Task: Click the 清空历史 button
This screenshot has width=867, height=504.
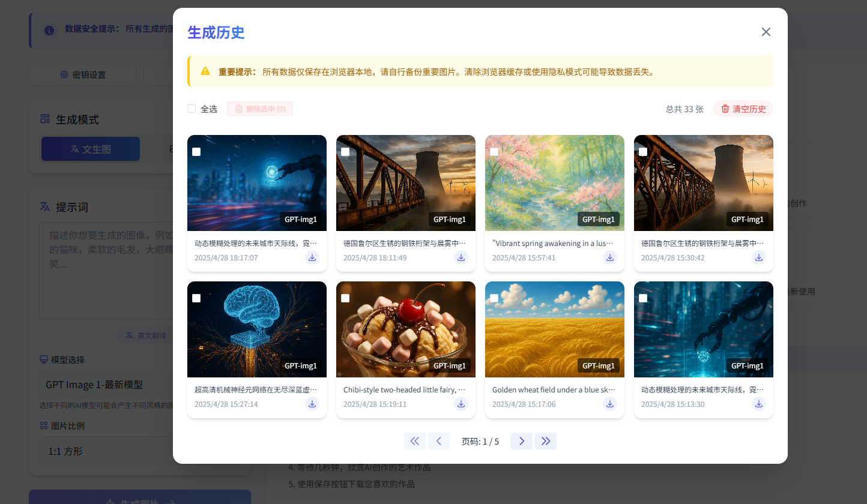Action: [x=743, y=109]
